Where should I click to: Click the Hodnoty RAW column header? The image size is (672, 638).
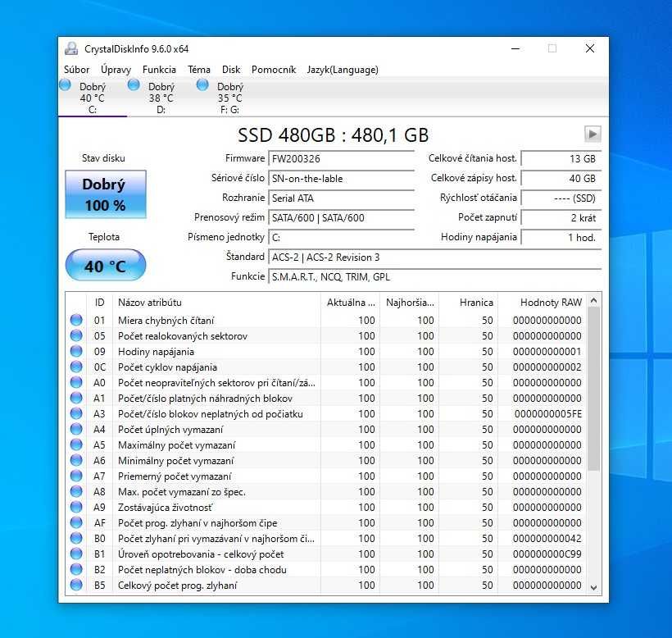(542, 303)
